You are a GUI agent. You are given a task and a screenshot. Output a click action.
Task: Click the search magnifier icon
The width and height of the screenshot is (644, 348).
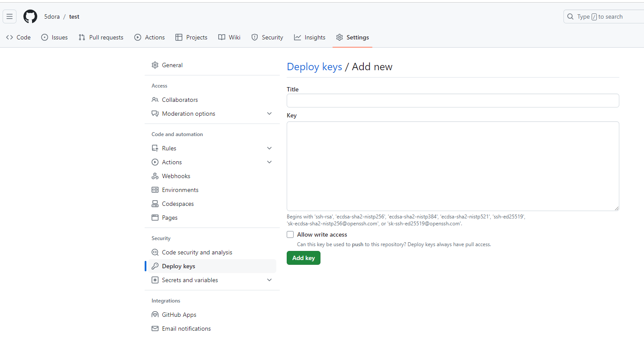(x=570, y=16)
